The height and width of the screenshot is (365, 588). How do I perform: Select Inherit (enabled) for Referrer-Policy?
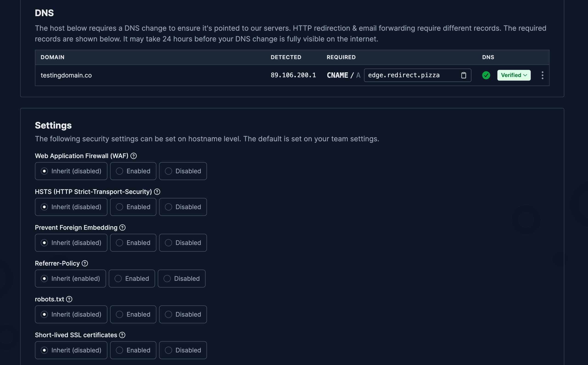pyautogui.click(x=70, y=279)
